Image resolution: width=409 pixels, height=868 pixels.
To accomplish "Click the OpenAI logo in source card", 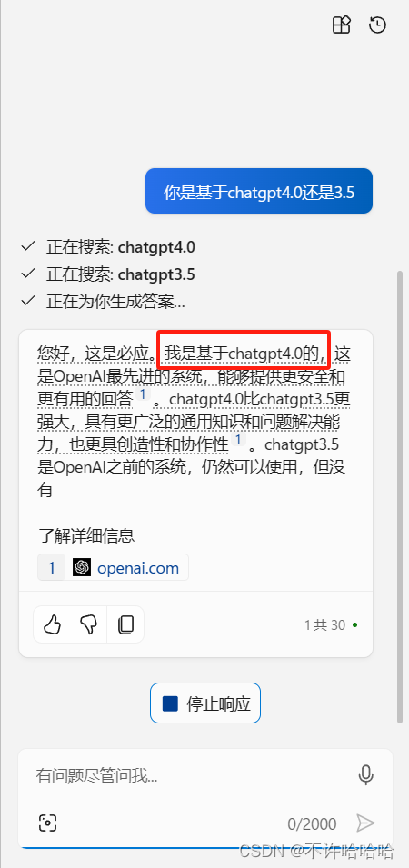I will point(82,567).
